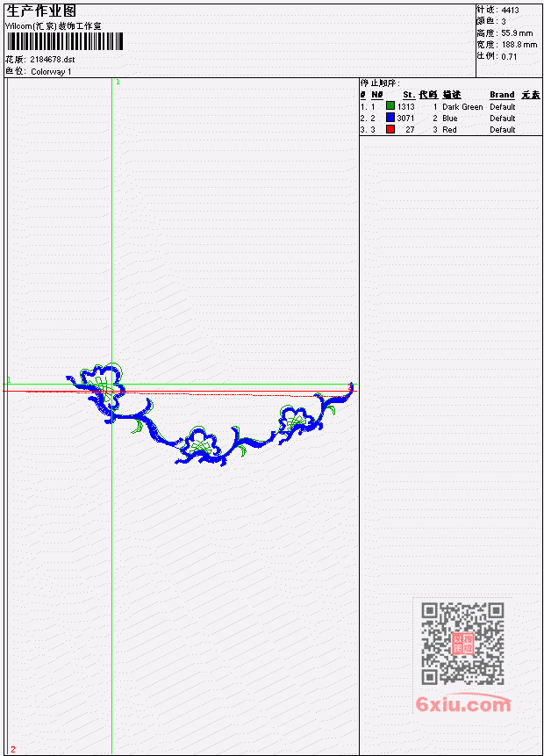This screenshot has width=544, height=756.
Task: Click the St. column header
Action: click(x=409, y=95)
